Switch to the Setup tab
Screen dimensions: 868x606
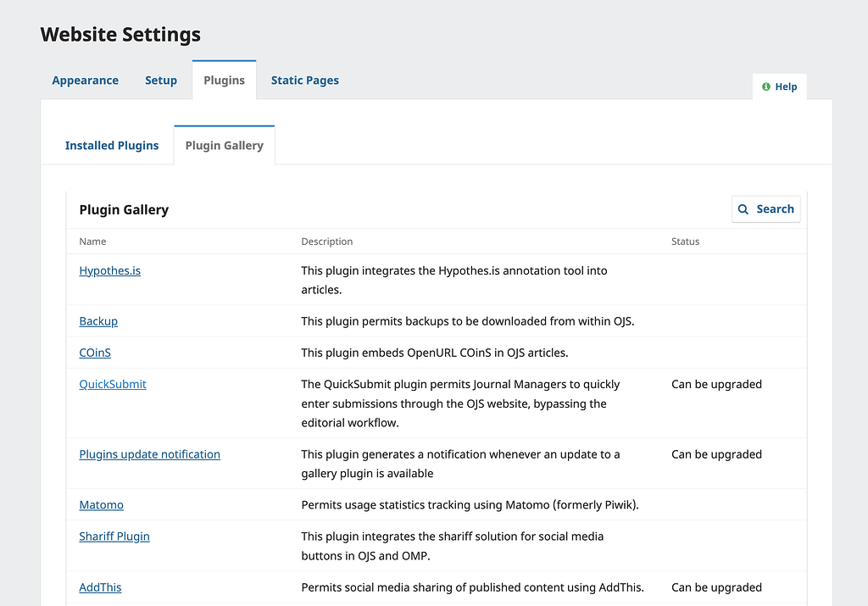pyautogui.click(x=161, y=81)
